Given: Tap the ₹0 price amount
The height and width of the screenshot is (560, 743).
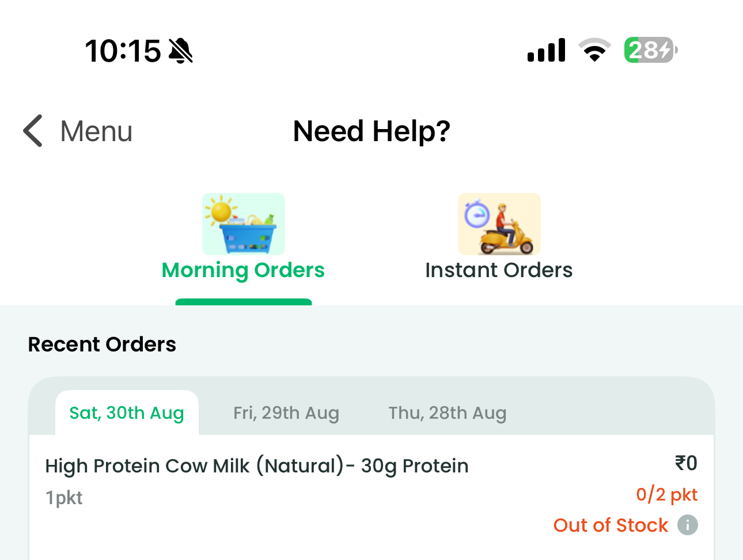Looking at the screenshot, I should [686, 463].
